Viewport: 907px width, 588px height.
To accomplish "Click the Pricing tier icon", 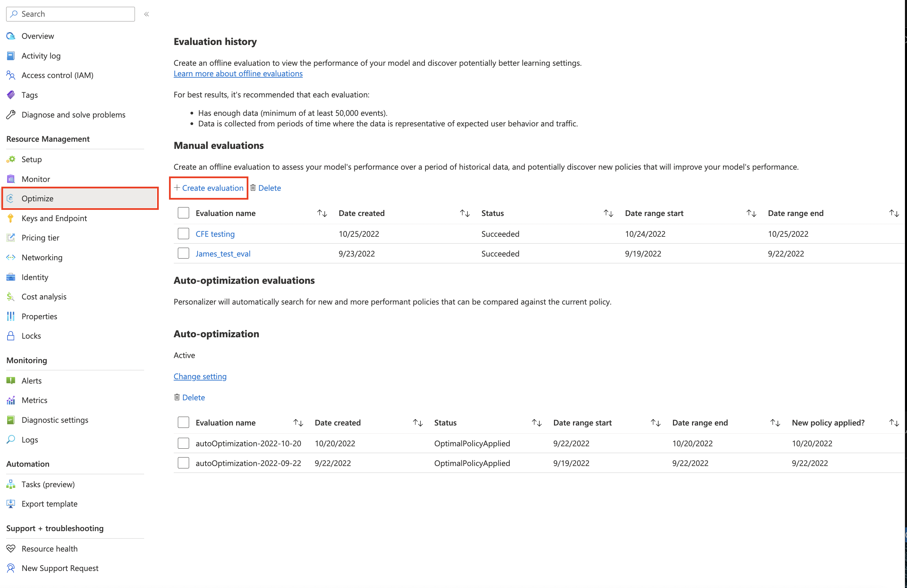I will 11,237.
